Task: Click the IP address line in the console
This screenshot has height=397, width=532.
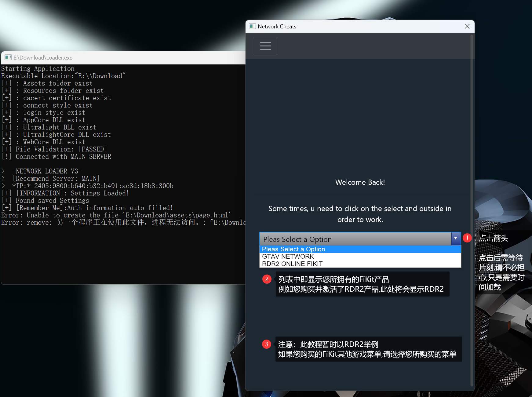Action: (x=93, y=186)
